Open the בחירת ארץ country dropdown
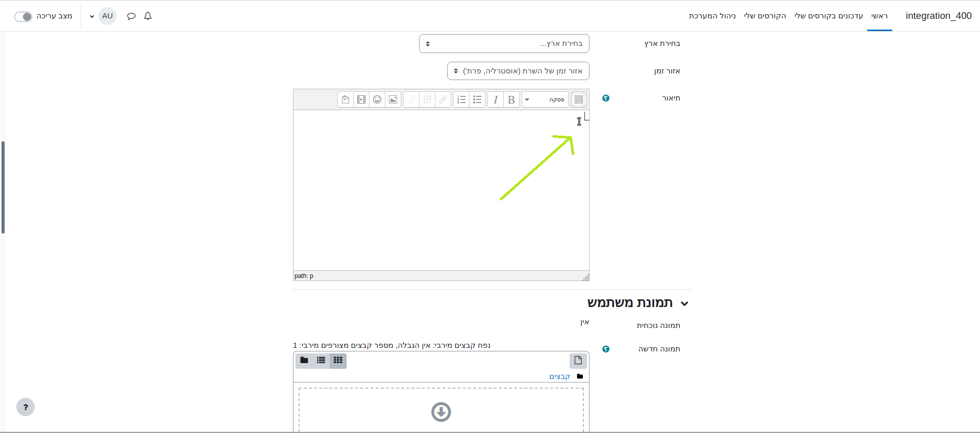 coord(504,43)
